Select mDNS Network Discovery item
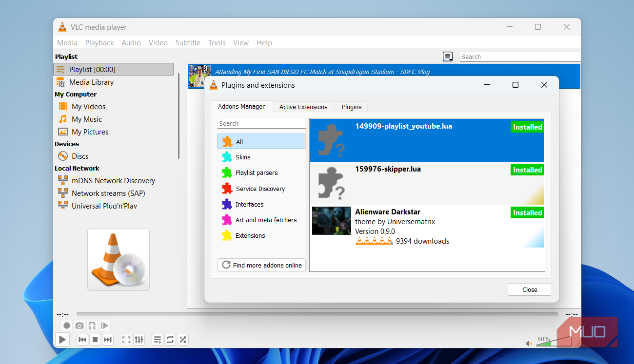The image size is (634, 364). tap(114, 180)
